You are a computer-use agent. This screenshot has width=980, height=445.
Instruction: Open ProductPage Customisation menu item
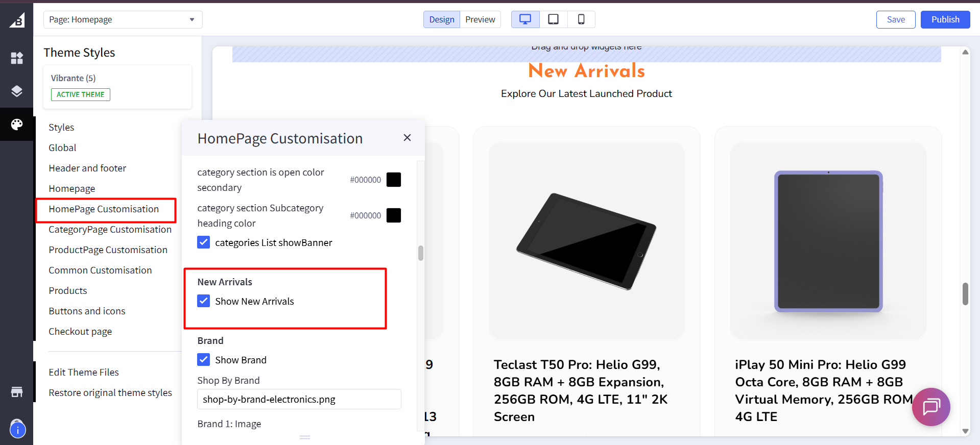pyautogui.click(x=108, y=250)
